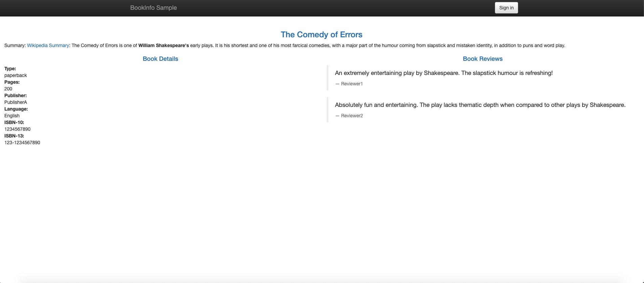The width and height of the screenshot is (644, 283).
Task: Select the Book Reviews heading
Action: click(482, 59)
